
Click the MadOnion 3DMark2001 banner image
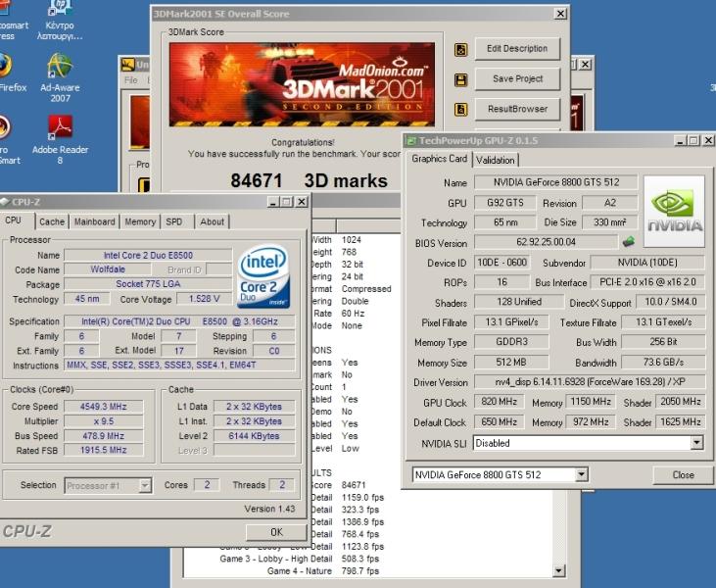[x=302, y=84]
